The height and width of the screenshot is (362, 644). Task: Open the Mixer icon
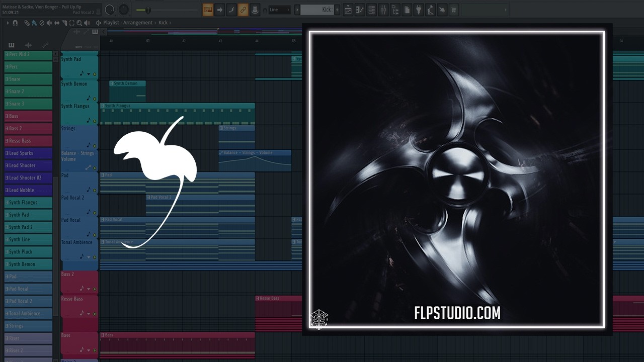point(383,10)
